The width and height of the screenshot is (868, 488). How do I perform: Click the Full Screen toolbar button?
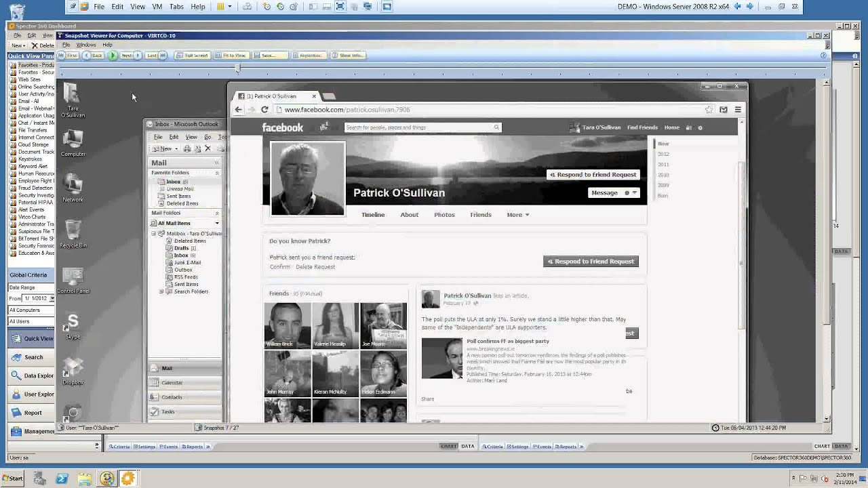click(193, 56)
